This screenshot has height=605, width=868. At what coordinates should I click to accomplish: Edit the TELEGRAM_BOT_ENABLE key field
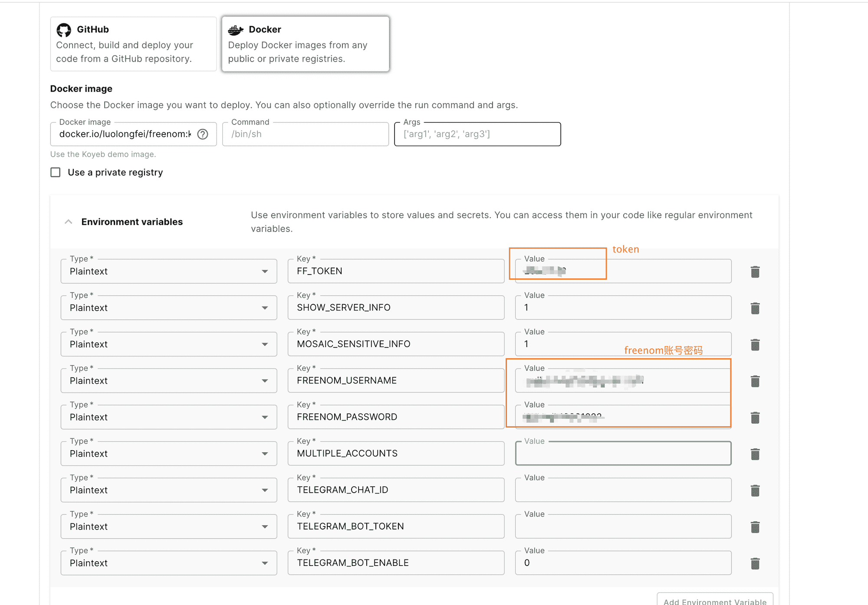tap(396, 562)
